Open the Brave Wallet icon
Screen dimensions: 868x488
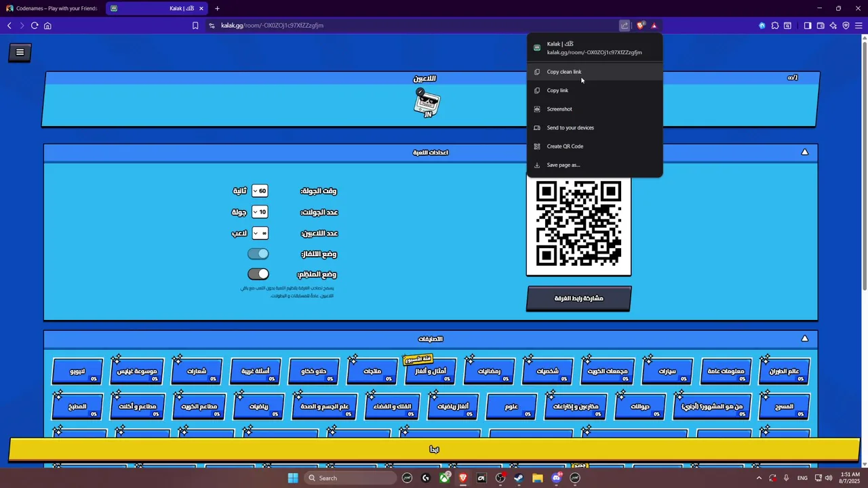click(821, 26)
